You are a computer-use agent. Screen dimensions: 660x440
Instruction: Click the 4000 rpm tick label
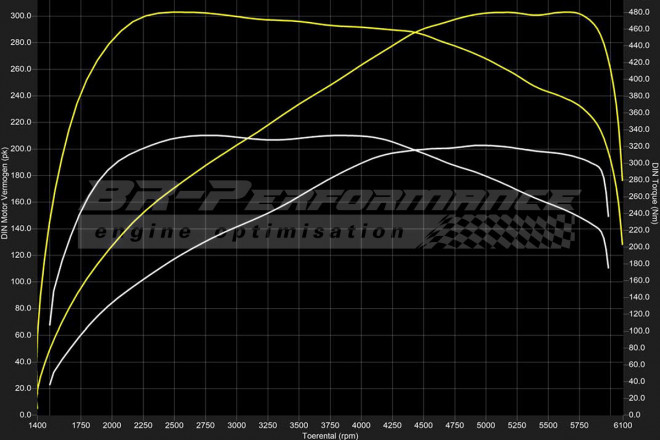coord(361,424)
